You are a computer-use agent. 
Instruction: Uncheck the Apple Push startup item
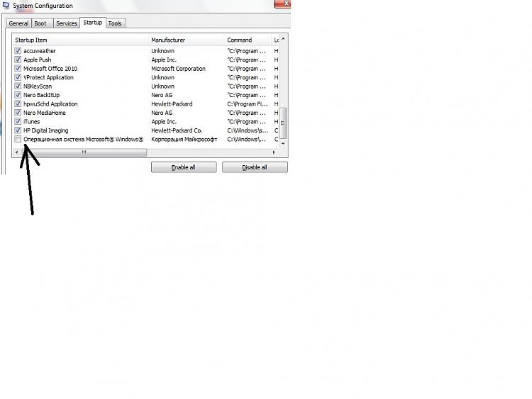[18, 60]
